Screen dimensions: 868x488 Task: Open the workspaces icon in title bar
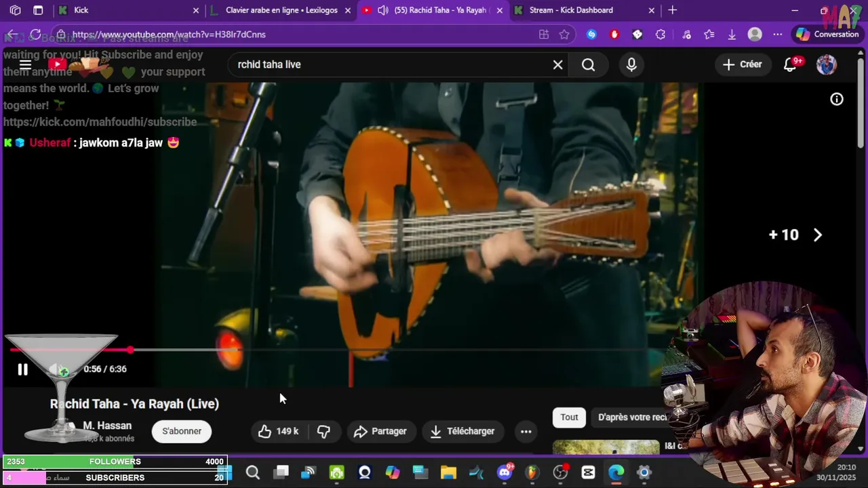tap(15, 10)
